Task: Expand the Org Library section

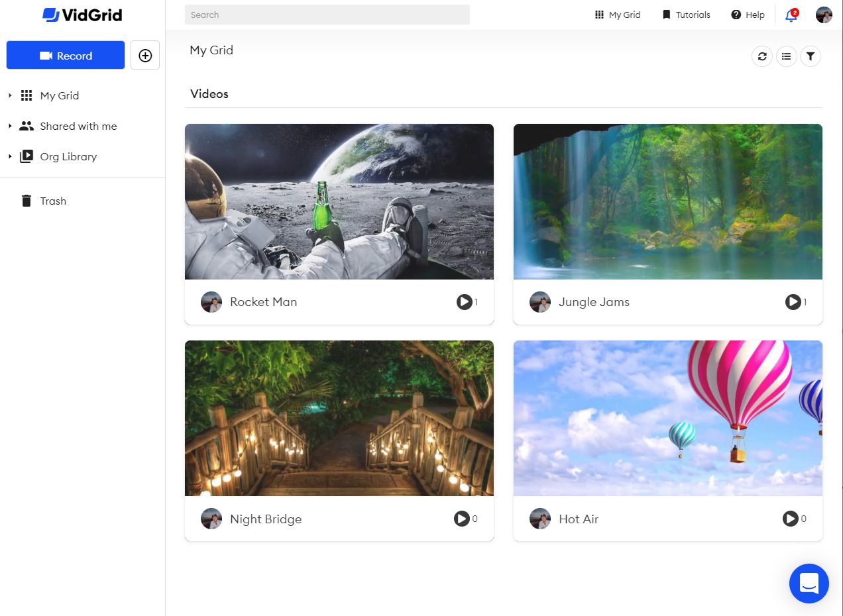Action: [x=11, y=156]
